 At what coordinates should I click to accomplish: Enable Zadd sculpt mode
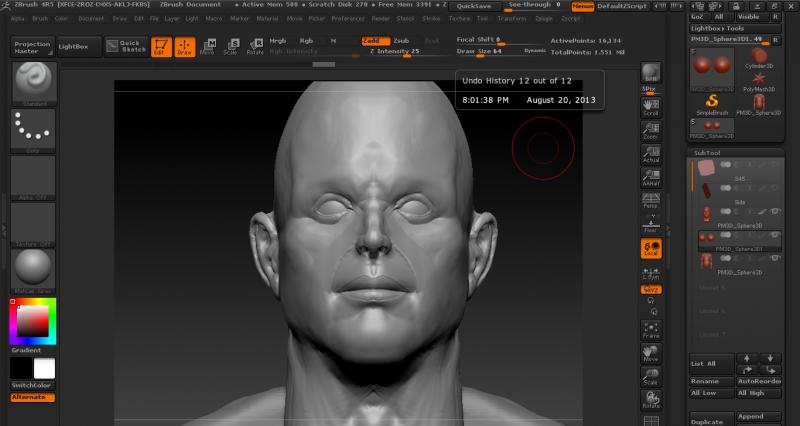tap(376, 41)
